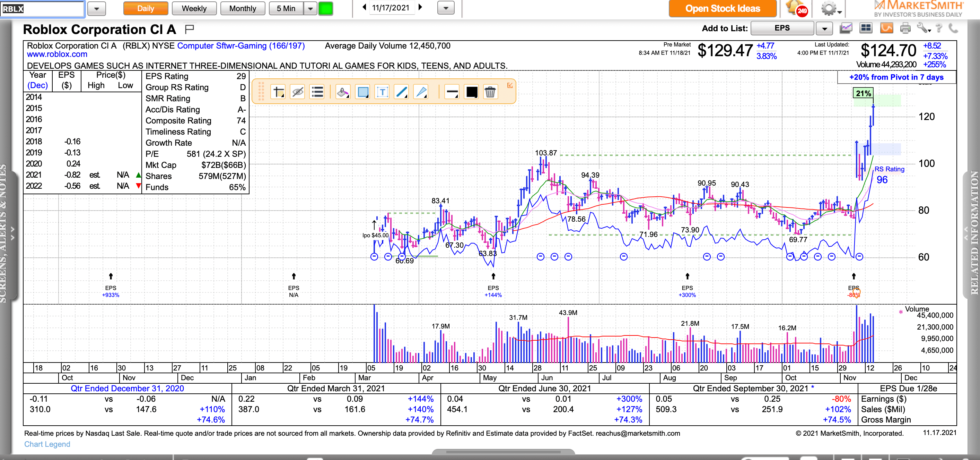Viewport: 980px width, 460px height.
Task: Open the alerts bell with 249 badge
Action: [797, 8]
